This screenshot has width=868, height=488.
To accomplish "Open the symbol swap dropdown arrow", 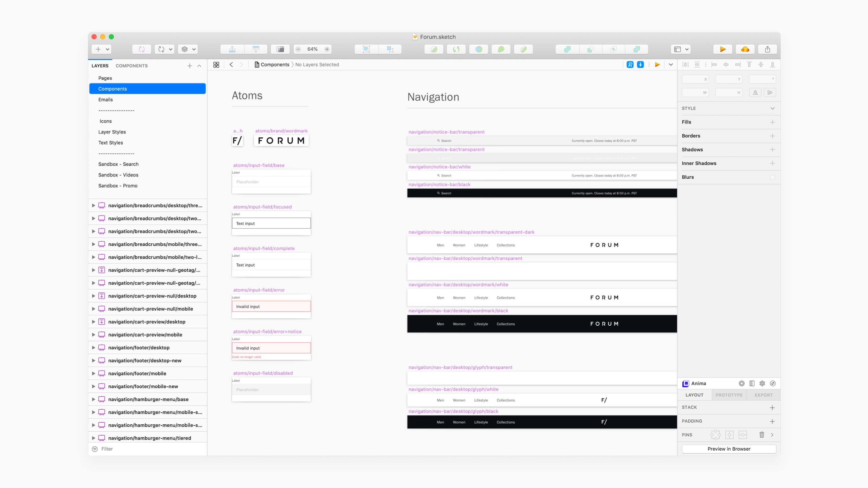I will 171,49.
